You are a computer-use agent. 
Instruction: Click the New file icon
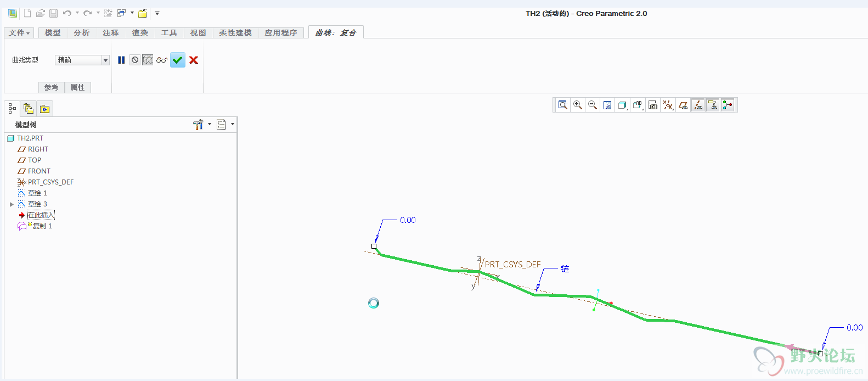tap(27, 13)
